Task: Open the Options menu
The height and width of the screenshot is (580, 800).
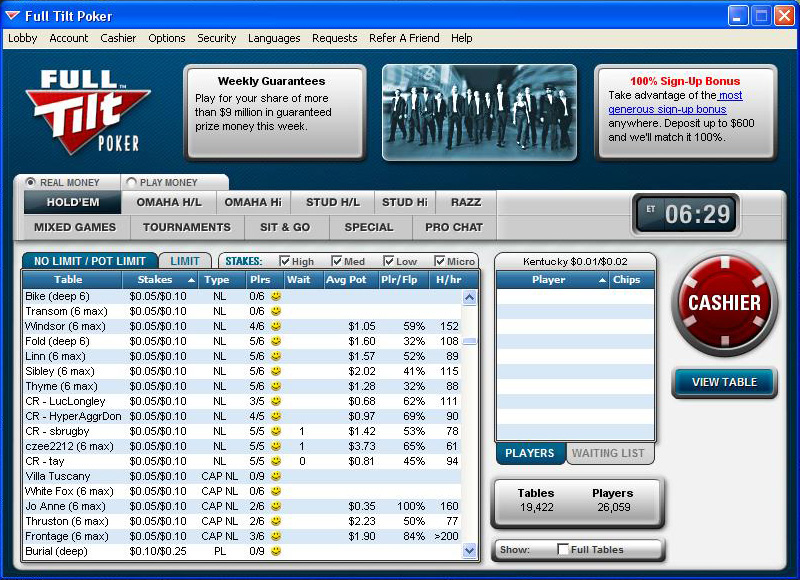Action: coord(166,38)
